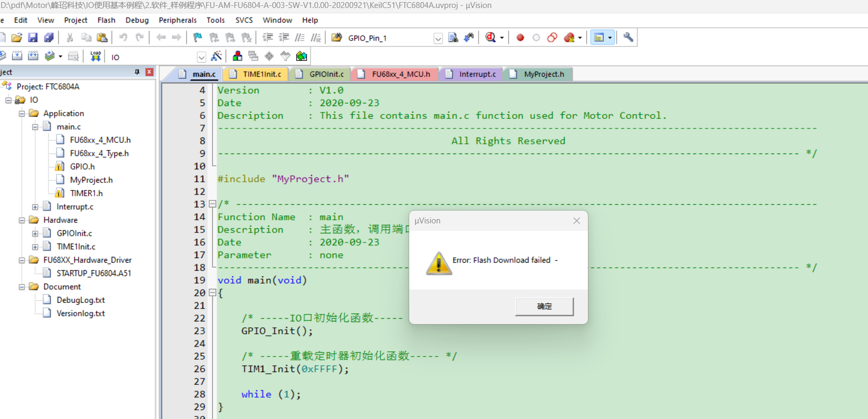Expand the Interrupt.c node in project tree

click(35, 207)
